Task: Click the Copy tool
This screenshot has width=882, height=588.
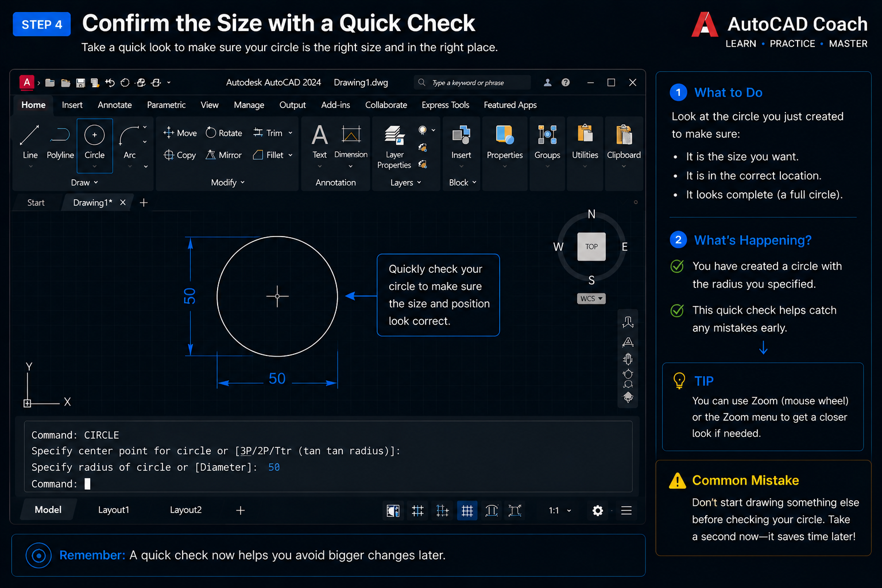Action: point(180,155)
